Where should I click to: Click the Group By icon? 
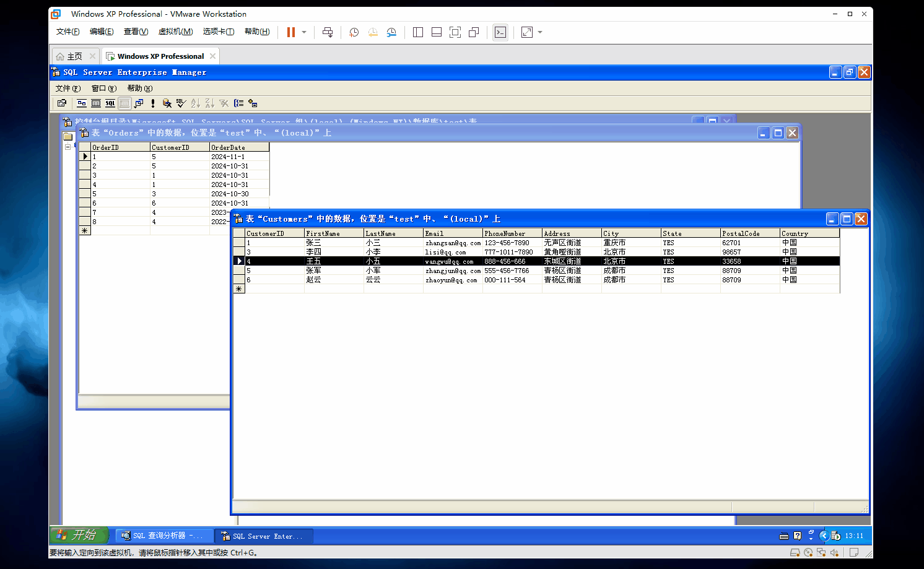coord(238,103)
